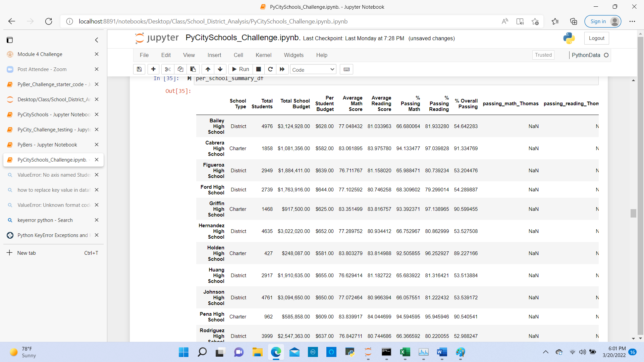The height and width of the screenshot is (362, 644).
Task: Open browser Favorites star-list icon
Action: 555,21
